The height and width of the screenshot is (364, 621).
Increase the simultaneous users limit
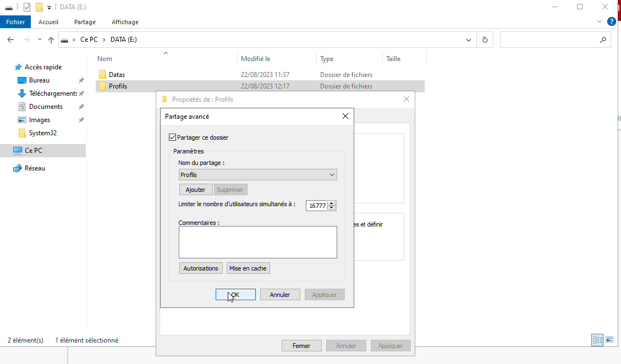click(332, 203)
